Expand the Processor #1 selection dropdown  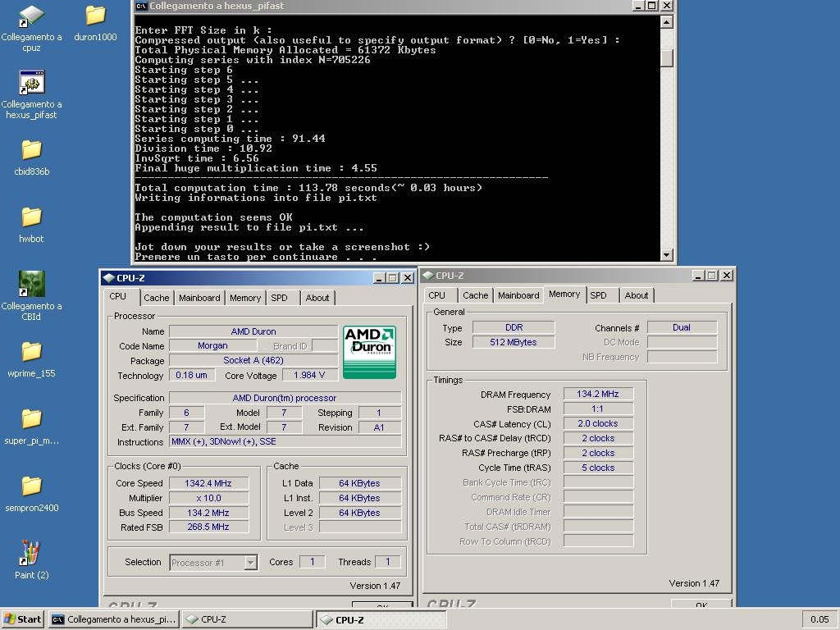(250, 563)
